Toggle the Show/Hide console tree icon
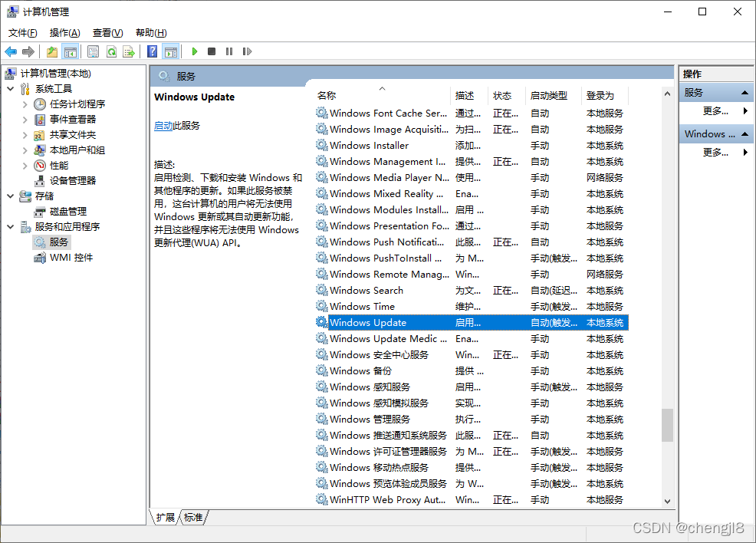 click(71, 51)
